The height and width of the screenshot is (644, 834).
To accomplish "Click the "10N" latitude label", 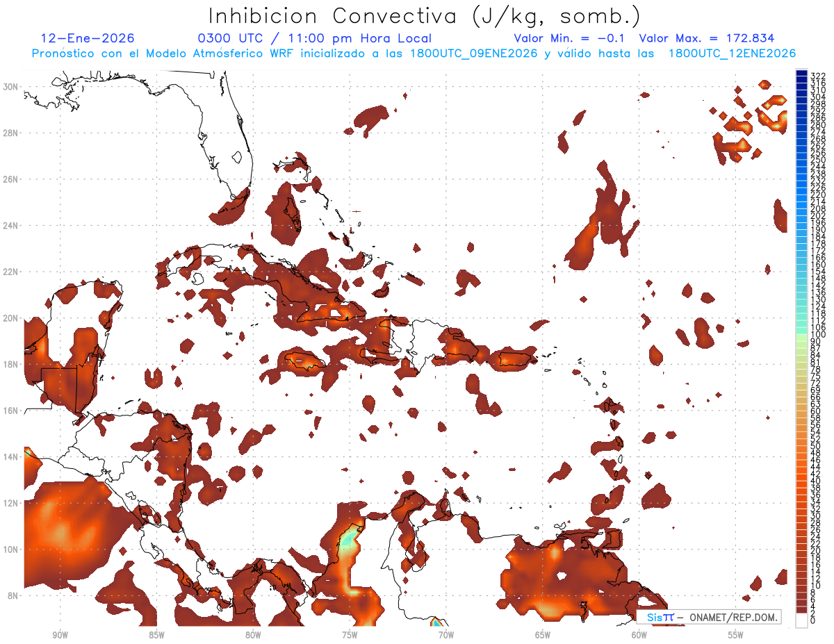I will 12,549.
